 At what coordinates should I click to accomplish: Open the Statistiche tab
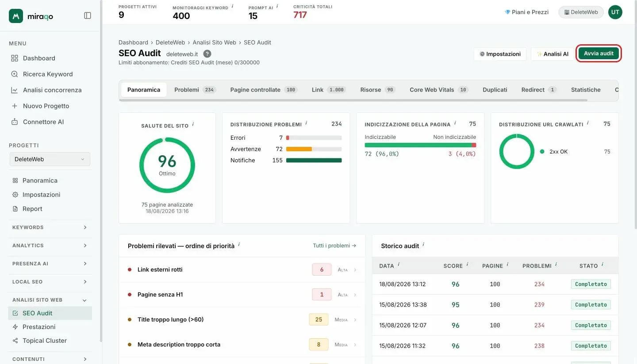click(x=586, y=90)
